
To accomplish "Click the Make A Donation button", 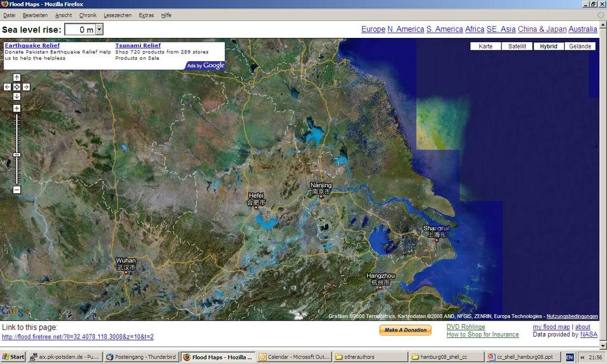I will coord(405,330).
